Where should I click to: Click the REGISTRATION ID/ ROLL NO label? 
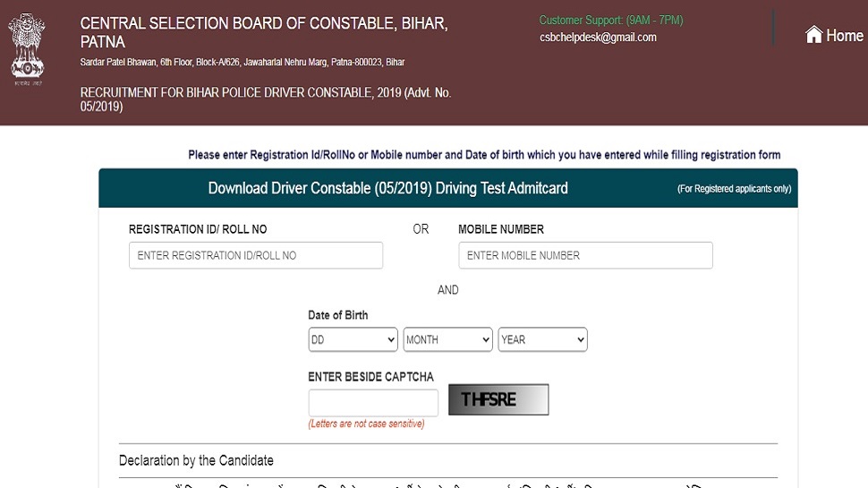(198, 229)
